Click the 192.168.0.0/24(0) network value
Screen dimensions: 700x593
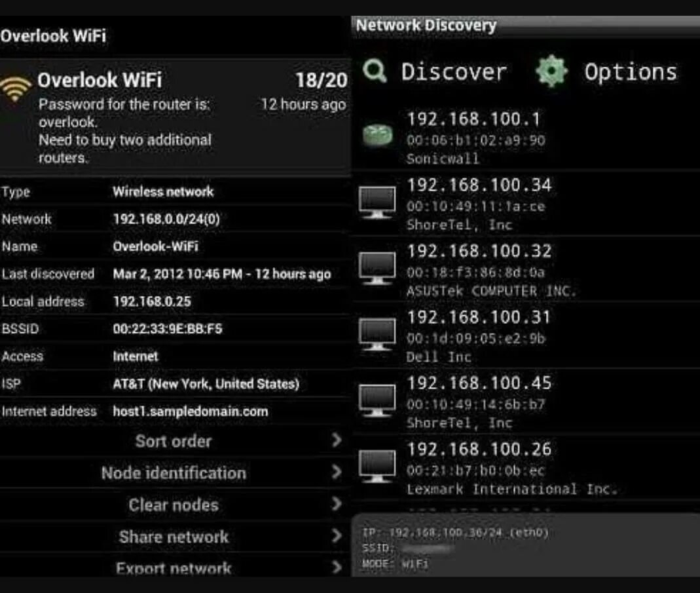point(166,219)
